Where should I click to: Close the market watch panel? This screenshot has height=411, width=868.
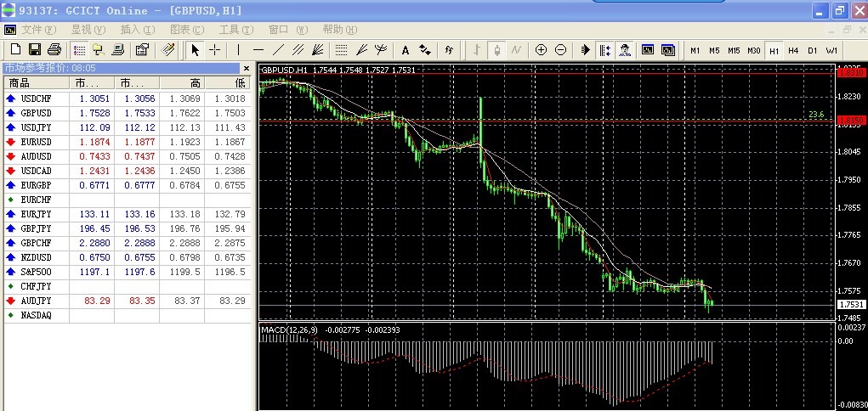247,68
